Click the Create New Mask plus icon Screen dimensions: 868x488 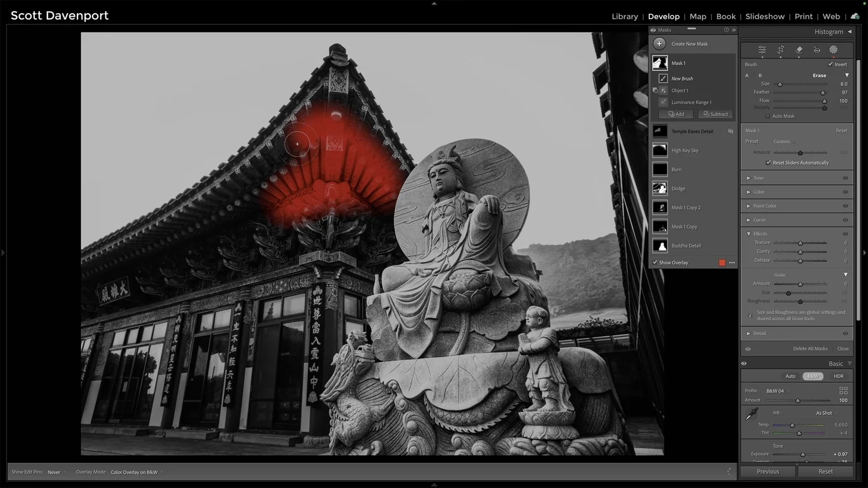(x=659, y=43)
